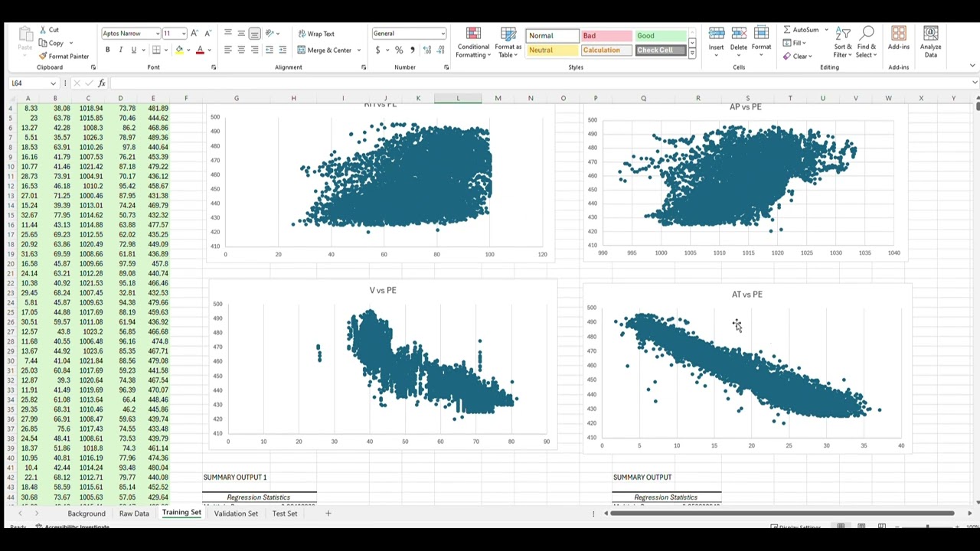Increase indent in Alignment group

point(282,50)
